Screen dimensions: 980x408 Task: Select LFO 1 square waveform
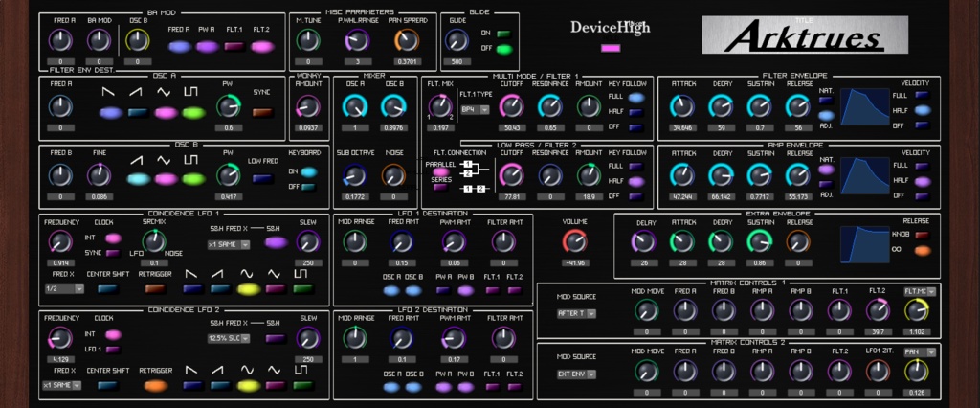(x=303, y=289)
